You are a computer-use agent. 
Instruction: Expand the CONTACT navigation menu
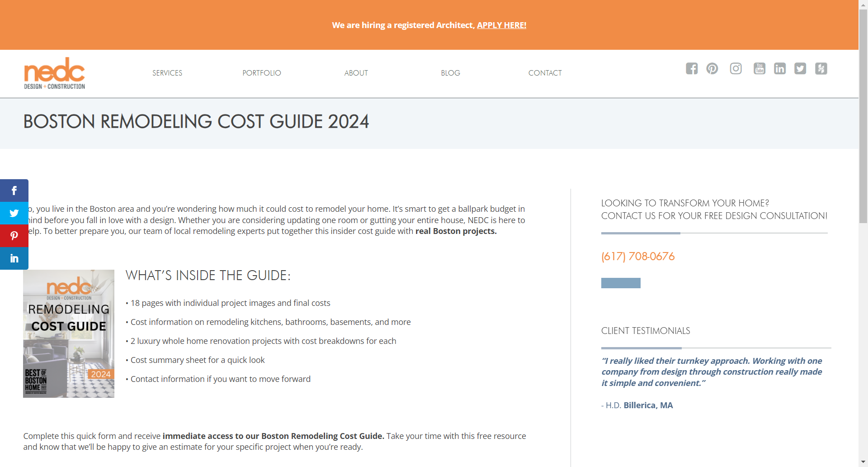545,72
